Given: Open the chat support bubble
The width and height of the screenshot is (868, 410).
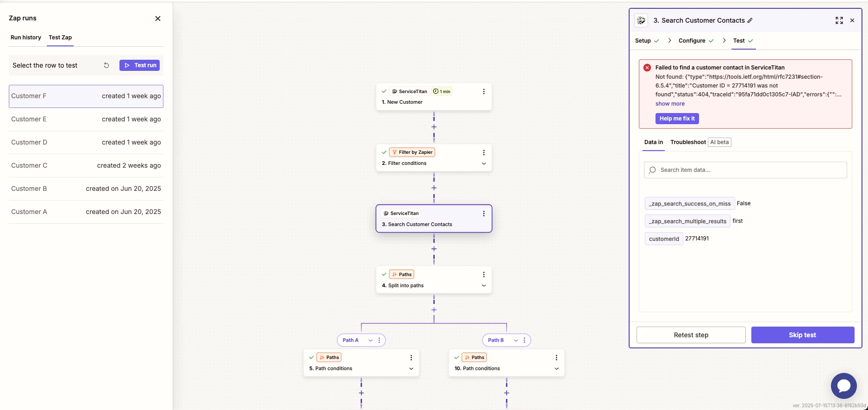Looking at the screenshot, I should (843, 385).
